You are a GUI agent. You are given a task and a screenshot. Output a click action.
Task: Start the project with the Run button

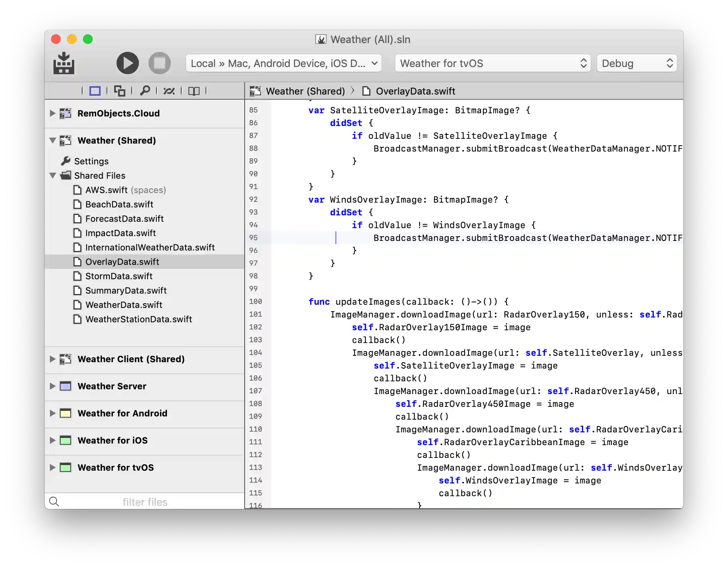128,63
